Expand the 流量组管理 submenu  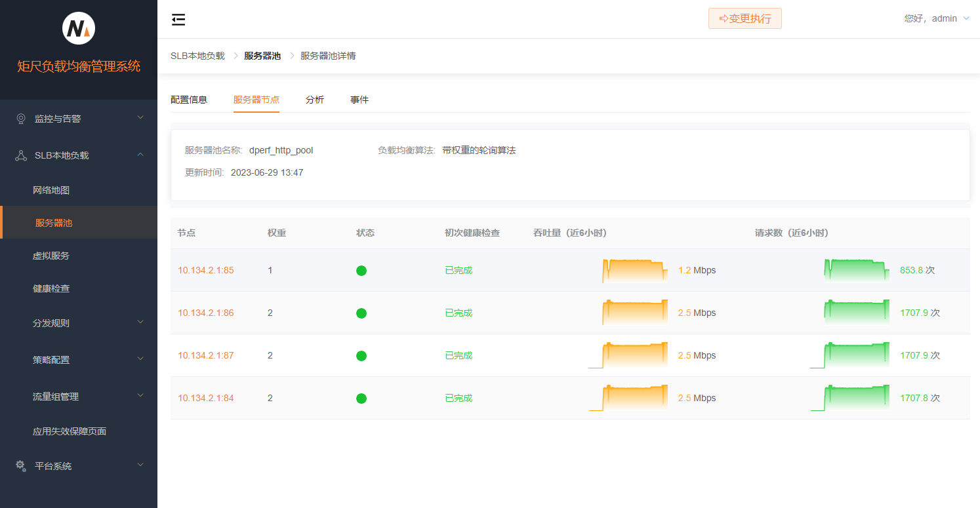coord(79,397)
